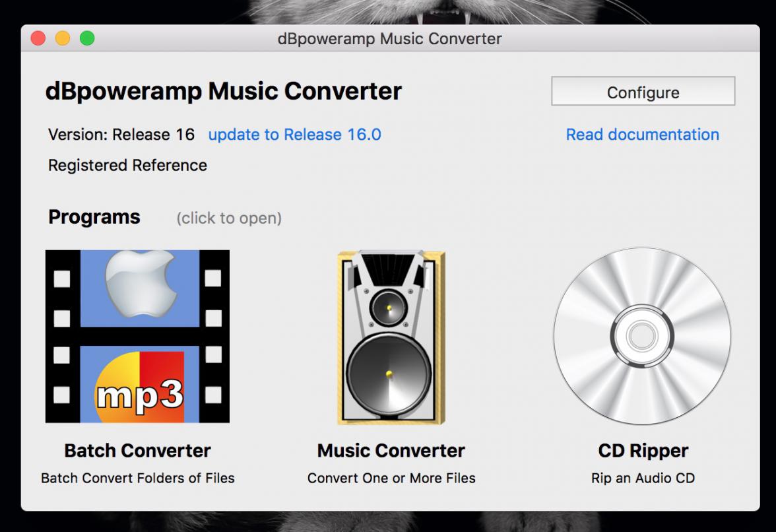Screen dimensions: 776x532
Task: Click the 'Registered Reference' status text
Action: coord(127,165)
